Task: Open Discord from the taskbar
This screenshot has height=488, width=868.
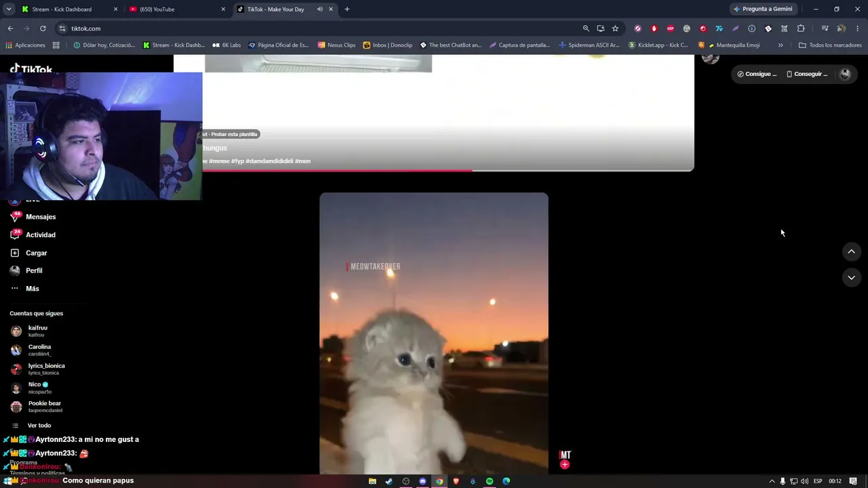Action: point(422,481)
